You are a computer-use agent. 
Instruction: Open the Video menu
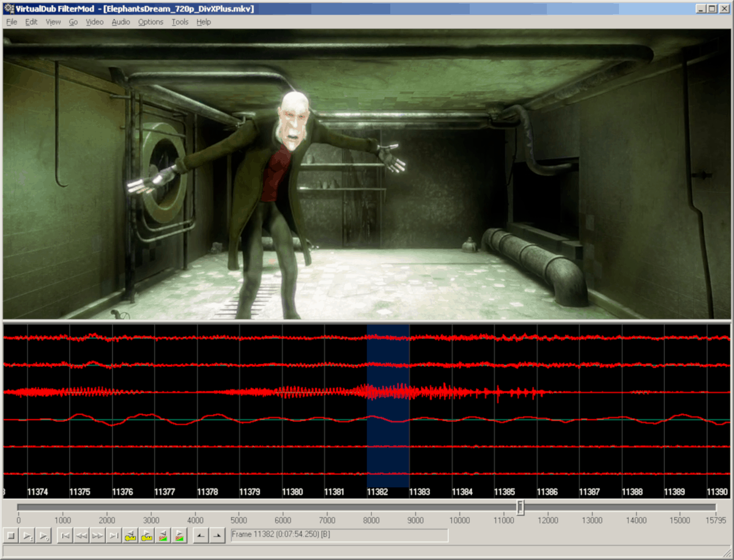click(95, 21)
